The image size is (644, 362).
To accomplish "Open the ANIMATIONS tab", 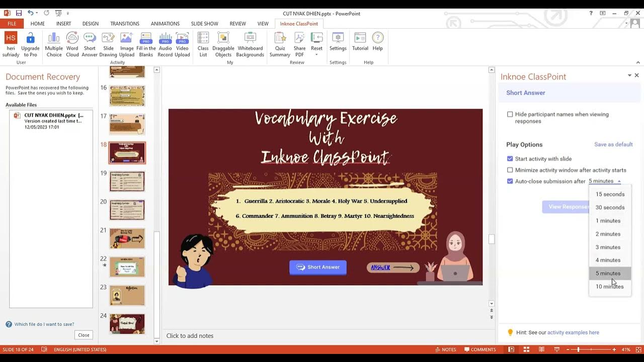I will pyautogui.click(x=165, y=24).
